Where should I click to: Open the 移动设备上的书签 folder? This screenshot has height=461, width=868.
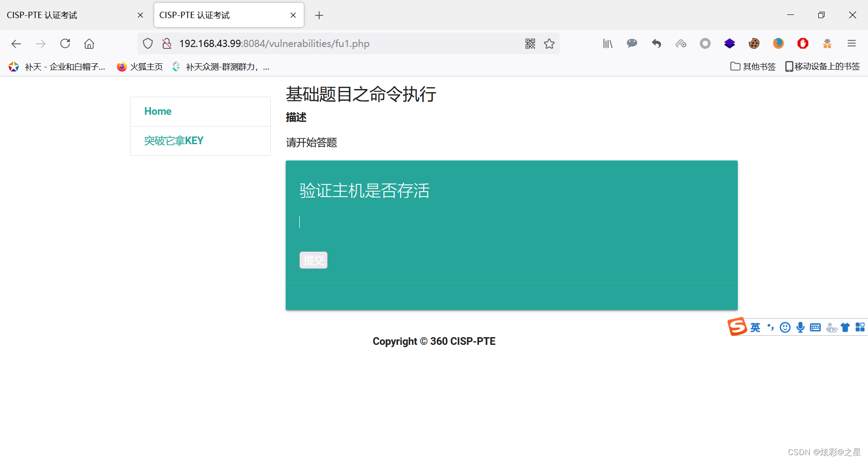point(822,66)
